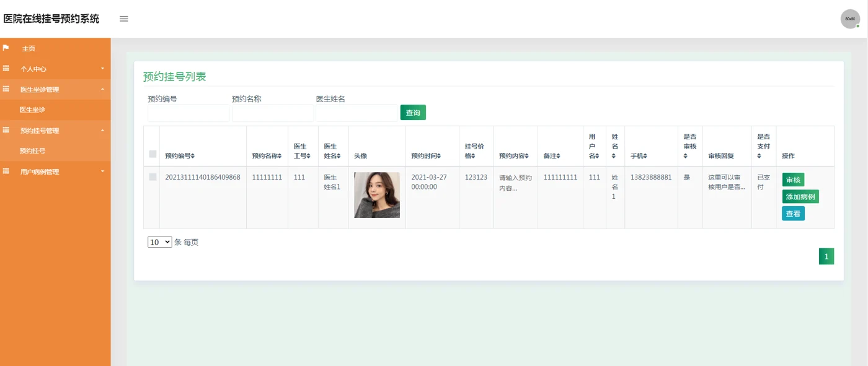The height and width of the screenshot is (366, 868).
Task: Open the doctor's photo thumbnail in 头像 column
Action: (x=377, y=195)
